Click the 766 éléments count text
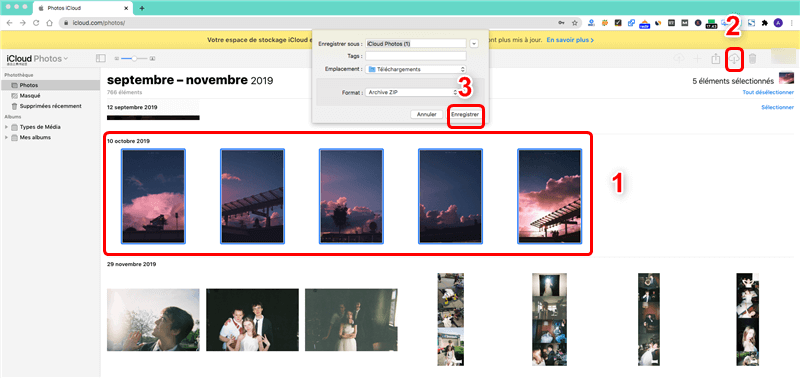The width and height of the screenshot is (800, 378). pos(124,92)
